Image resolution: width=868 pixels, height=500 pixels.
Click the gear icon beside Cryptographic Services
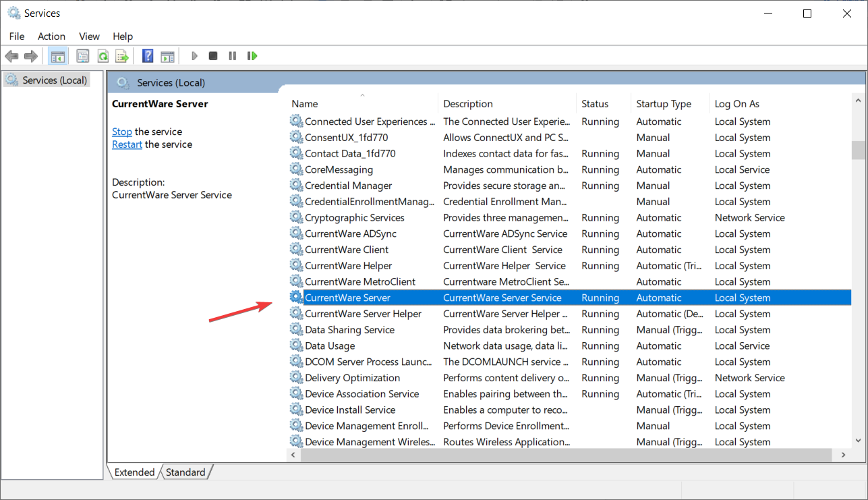coord(296,217)
